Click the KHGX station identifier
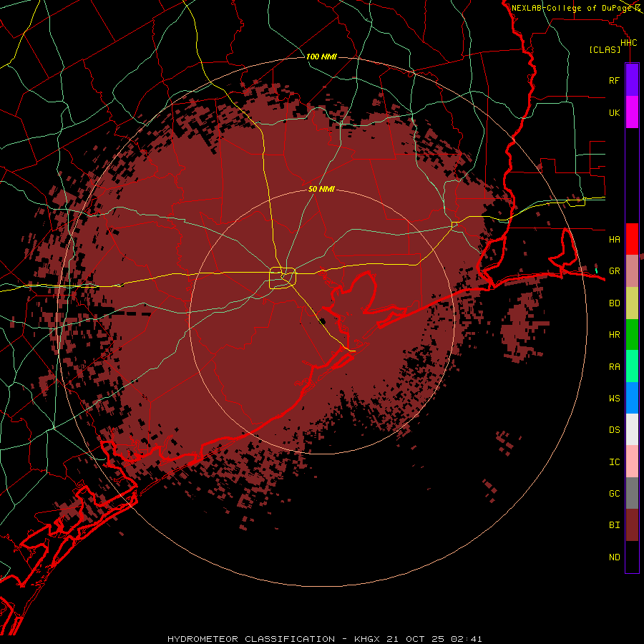This screenshot has height=644, width=644. (x=368, y=639)
